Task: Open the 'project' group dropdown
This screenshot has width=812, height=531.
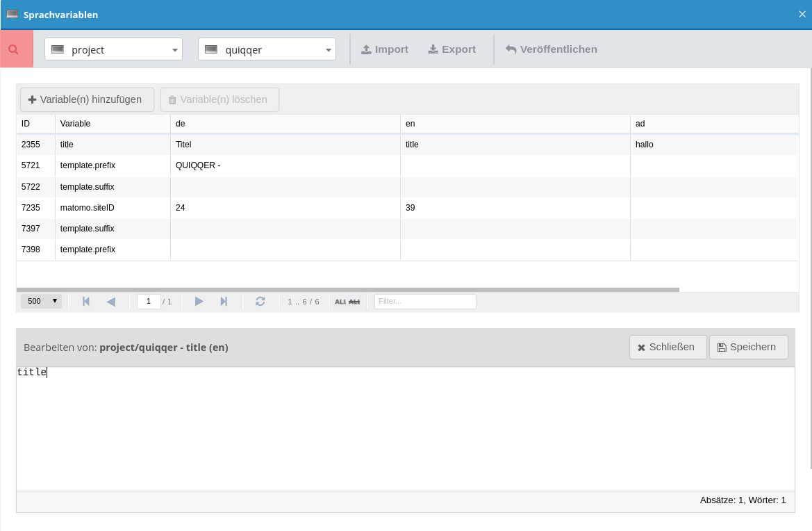Action: pos(113,49)
